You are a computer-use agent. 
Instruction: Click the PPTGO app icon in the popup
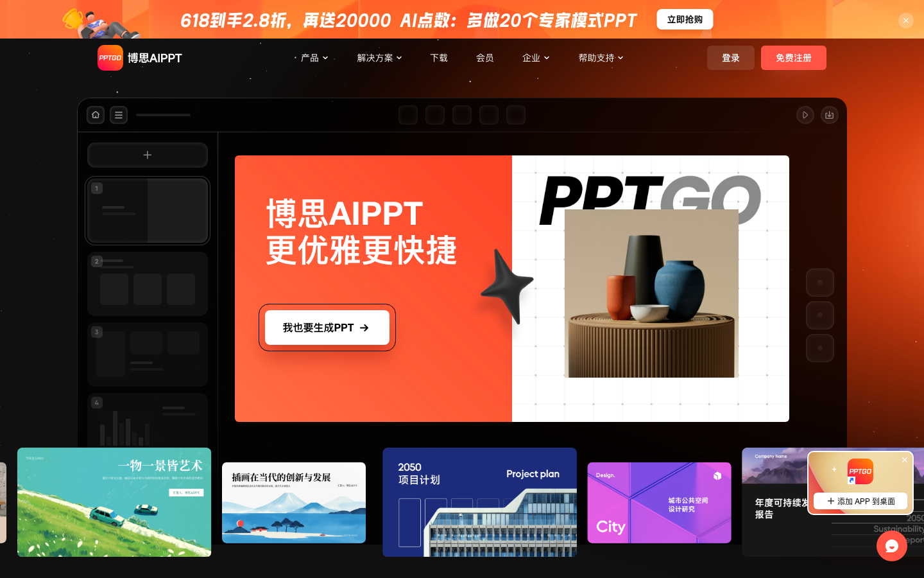[x=860, y=471]
